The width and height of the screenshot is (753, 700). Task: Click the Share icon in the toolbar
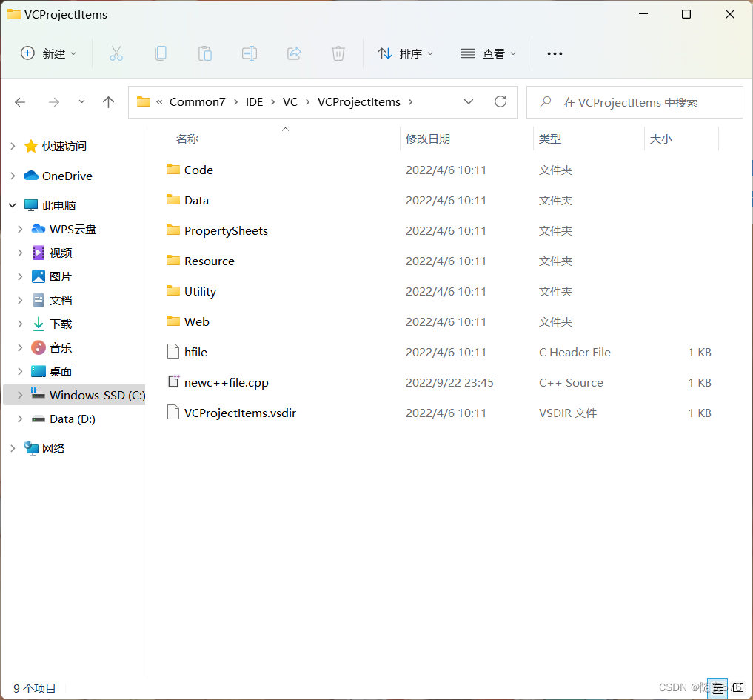coord(294,53)
